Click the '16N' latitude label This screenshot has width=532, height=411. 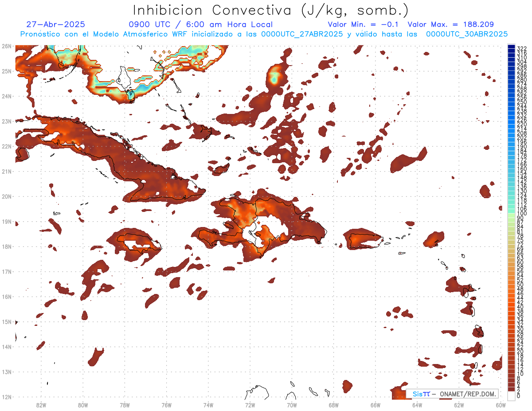click(x=6, y=297)
